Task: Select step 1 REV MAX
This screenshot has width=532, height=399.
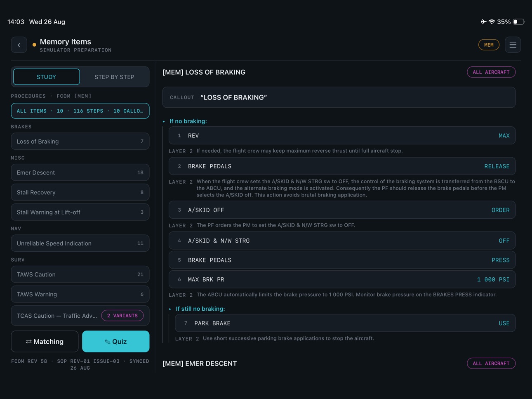Action: click(x=342, y=136)
